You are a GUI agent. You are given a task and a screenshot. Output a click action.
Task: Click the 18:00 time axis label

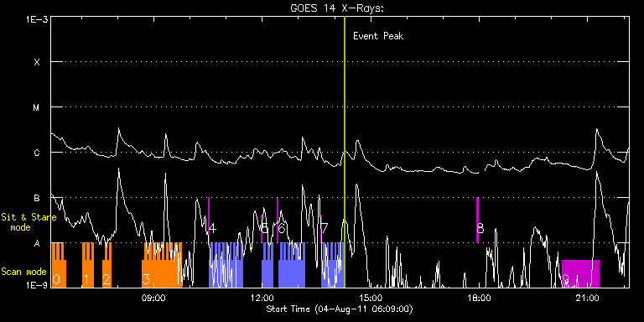(x=479, y=298)
